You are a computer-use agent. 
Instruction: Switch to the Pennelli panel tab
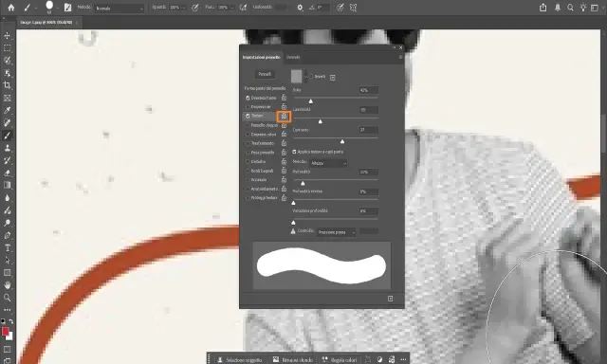pyautogui.click(x=293, y=57)
